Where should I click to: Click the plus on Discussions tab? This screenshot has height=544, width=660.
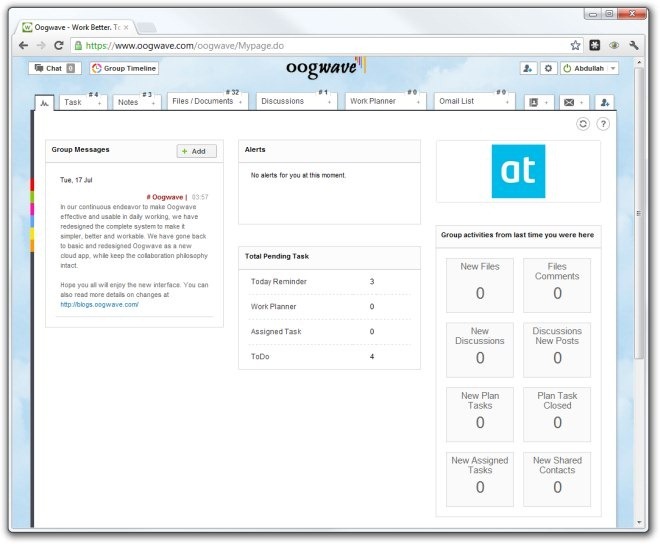pos(330,102)
